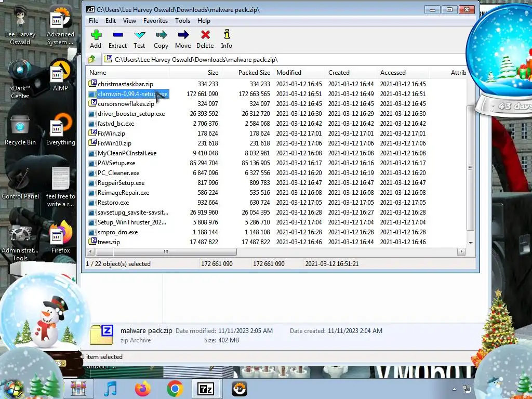Screen dimensions: 532x399
Task: Open the Favorites menu
Action: coord(155,21)
